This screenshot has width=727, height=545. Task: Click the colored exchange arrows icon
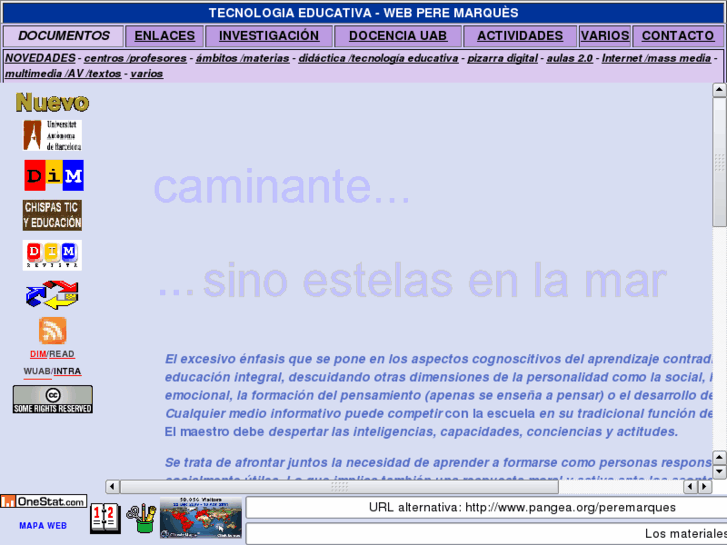tap(52, 295)
